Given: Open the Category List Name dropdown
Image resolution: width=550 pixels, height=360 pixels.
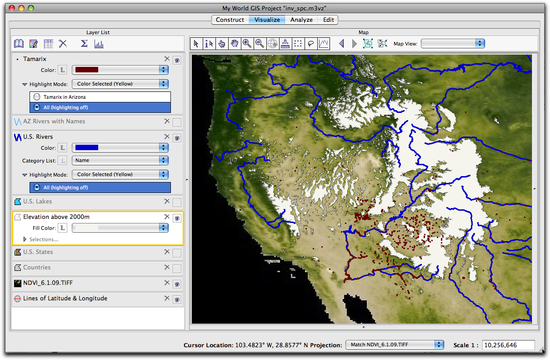Looking at the screenshot, I should click(120, 160).
